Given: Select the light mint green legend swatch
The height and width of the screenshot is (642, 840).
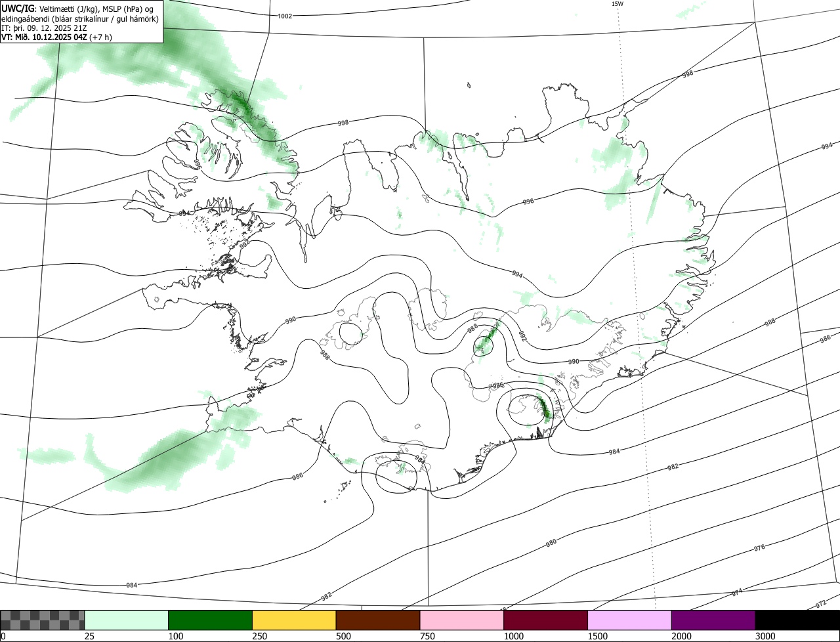Looking at the screenshot, I should point(127,620).
